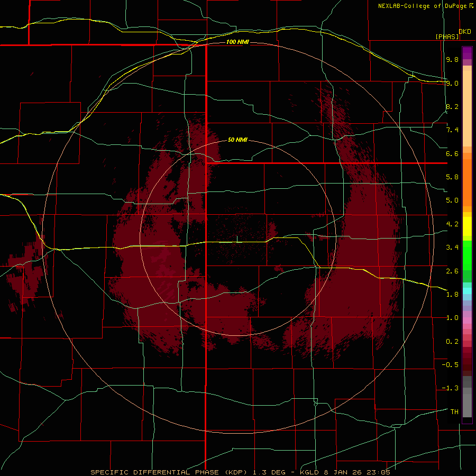Click the 0.2 value on the color scale

pyautogui.click(x=452, y=342)
